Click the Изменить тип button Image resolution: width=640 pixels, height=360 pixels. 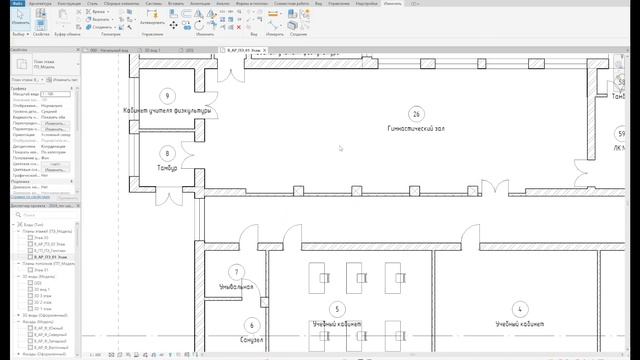pos(62,80)
